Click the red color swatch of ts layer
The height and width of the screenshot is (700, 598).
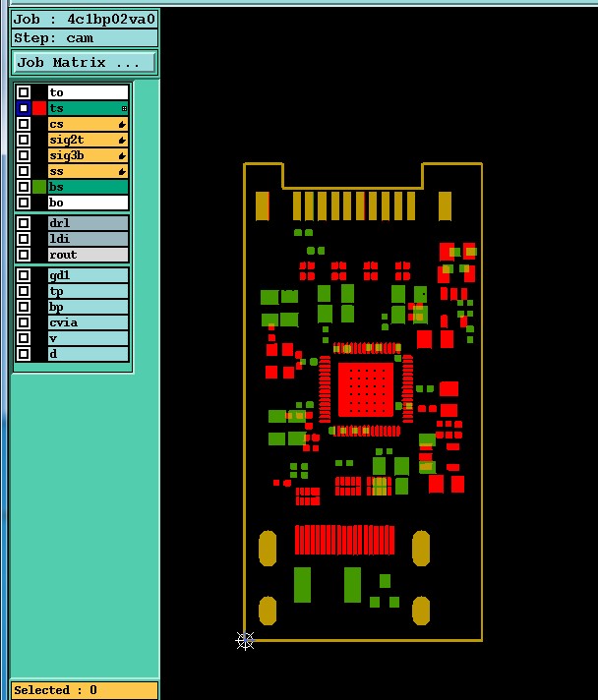[39, 108]
